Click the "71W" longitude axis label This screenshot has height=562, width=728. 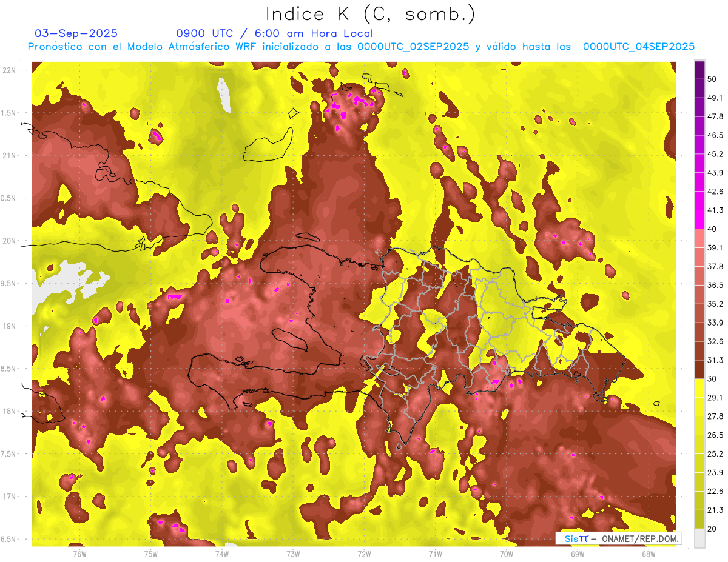tap(435, 554)
